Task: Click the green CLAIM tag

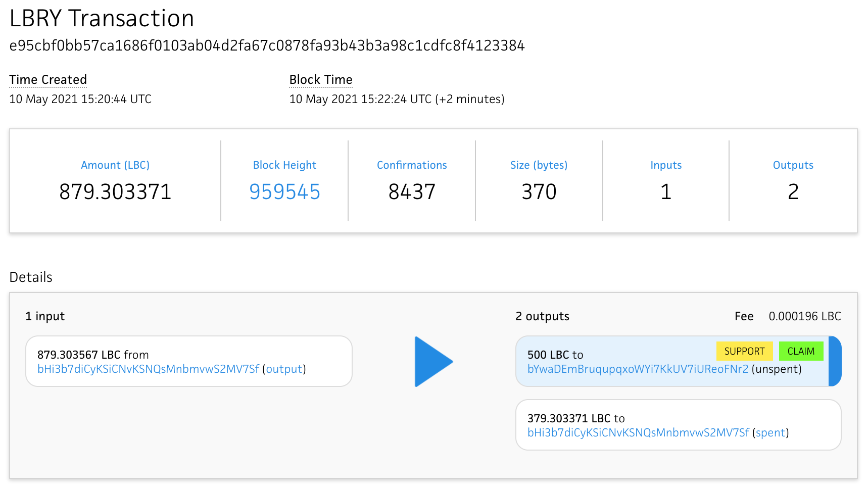Action: click(x=801, y=351)
